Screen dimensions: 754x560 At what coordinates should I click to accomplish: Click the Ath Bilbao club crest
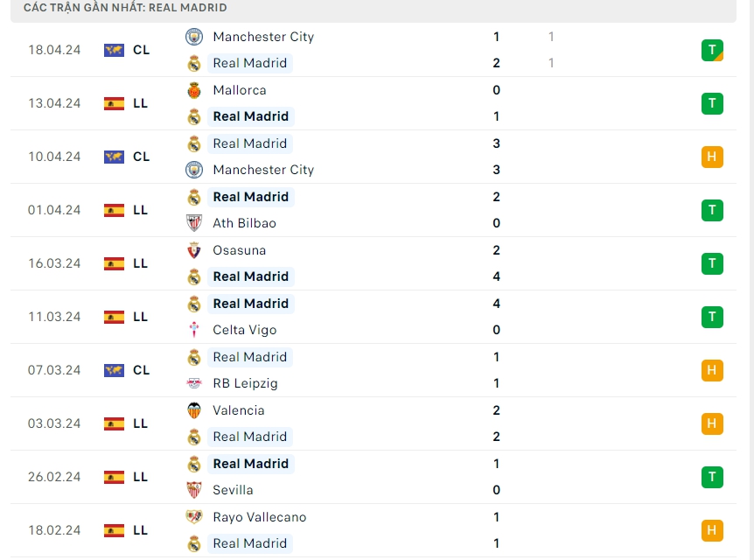coord(193,223)
